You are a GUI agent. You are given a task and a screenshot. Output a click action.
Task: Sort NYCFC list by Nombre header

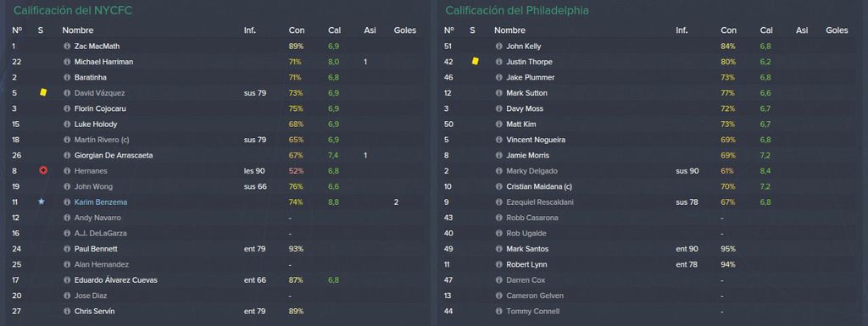click(77, 30)
